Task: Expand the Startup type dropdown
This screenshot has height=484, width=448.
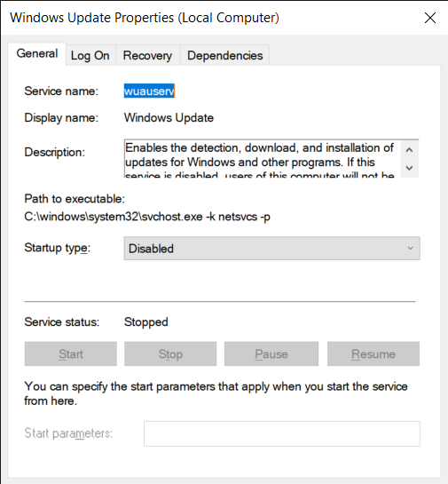Action: [271, 249]
